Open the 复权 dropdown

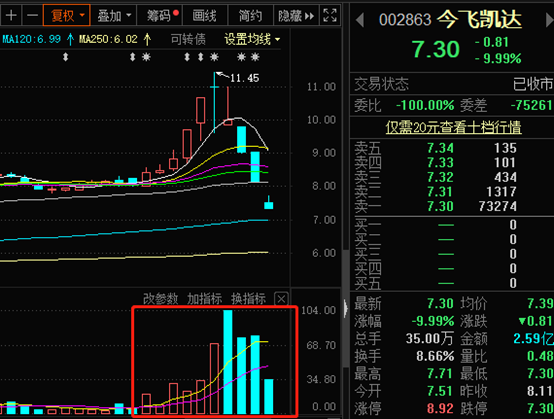coord(66,16)
